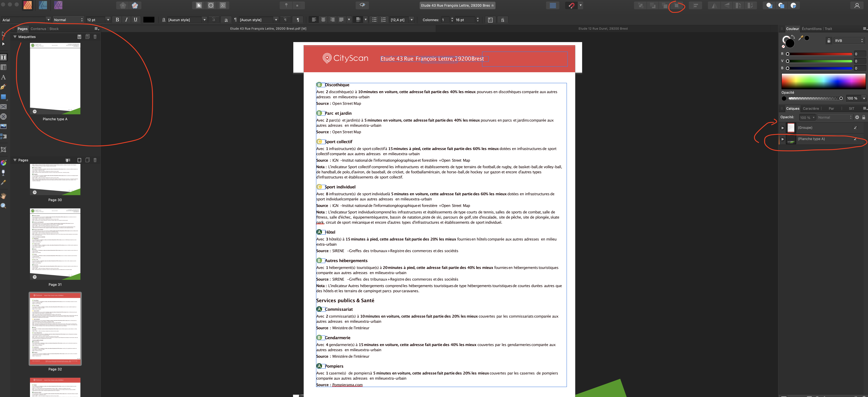Toggle visibility of the (Groupe) layer
The image size is (868, 397).
click(855, 128)
